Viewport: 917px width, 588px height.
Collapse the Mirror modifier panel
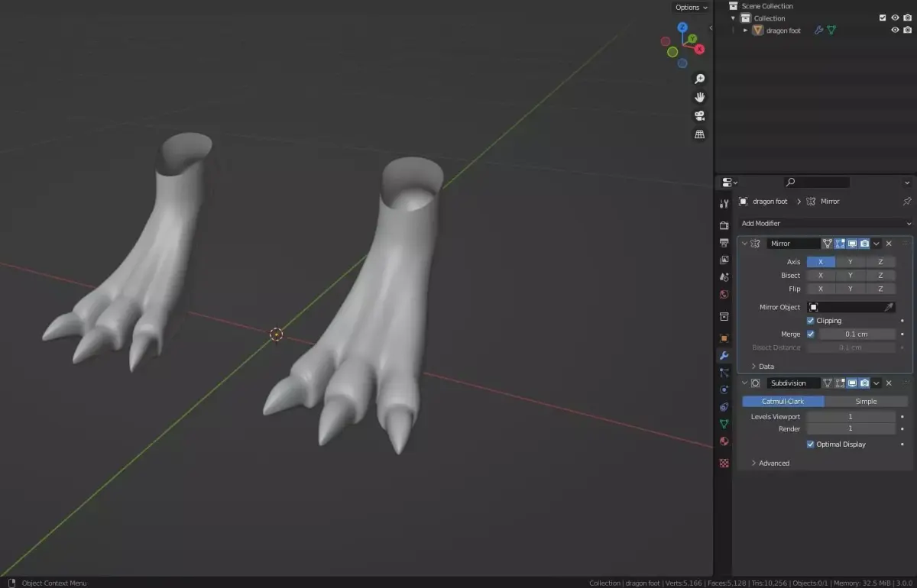(745, 244)
